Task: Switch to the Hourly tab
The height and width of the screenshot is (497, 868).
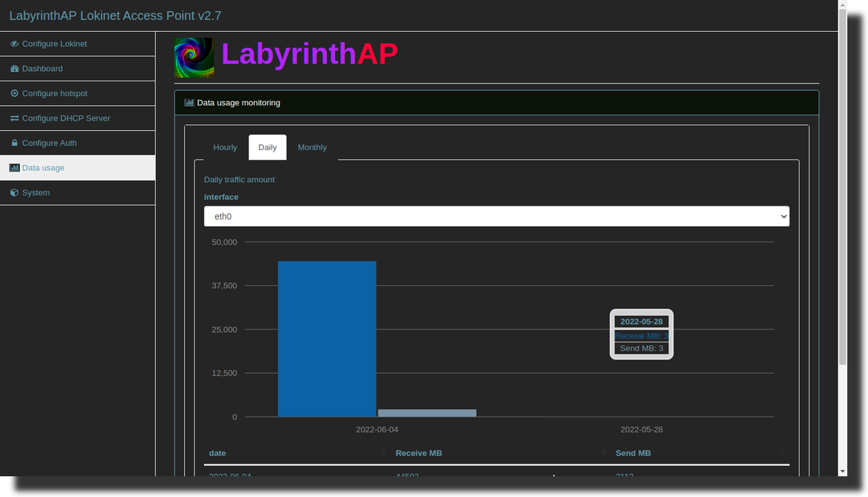Action: [225, 147]
